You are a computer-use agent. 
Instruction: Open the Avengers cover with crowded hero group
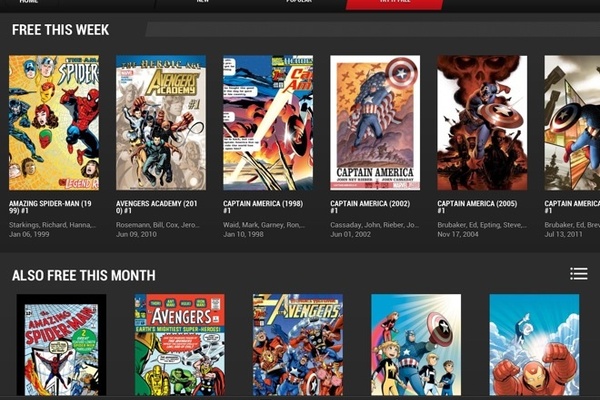coord(298,344)
